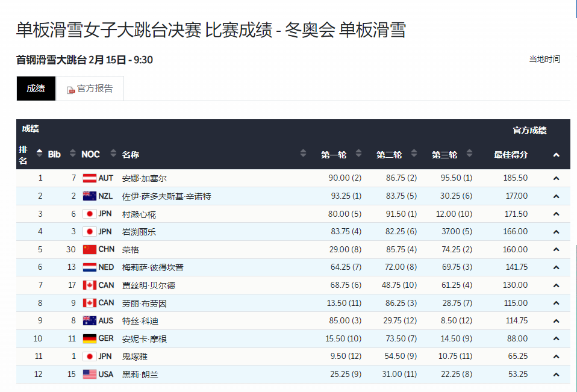This screenshot has height=392, width=577.
Task: Click the Germany flag icon
Action: click(89, 339)
